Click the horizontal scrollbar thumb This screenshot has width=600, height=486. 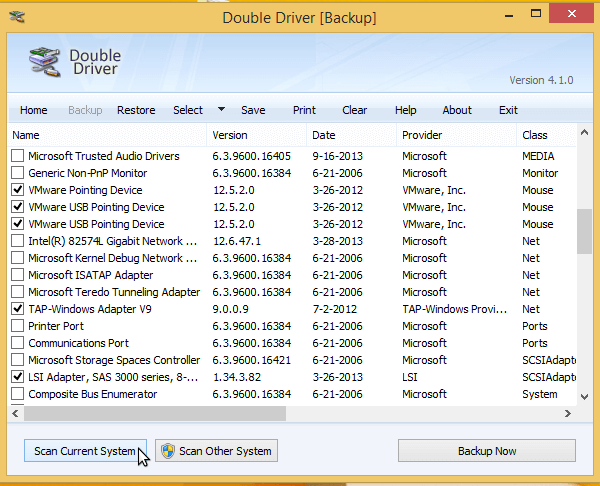pyautogui.click(x=155, y=413)
